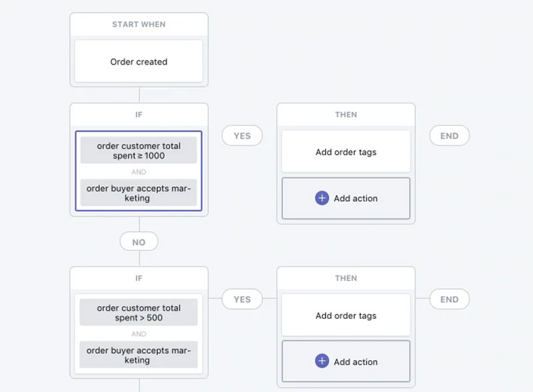Screen dimensions: 533x392
Task: Click the AND label between first conditions
Action: coord(138,172)
